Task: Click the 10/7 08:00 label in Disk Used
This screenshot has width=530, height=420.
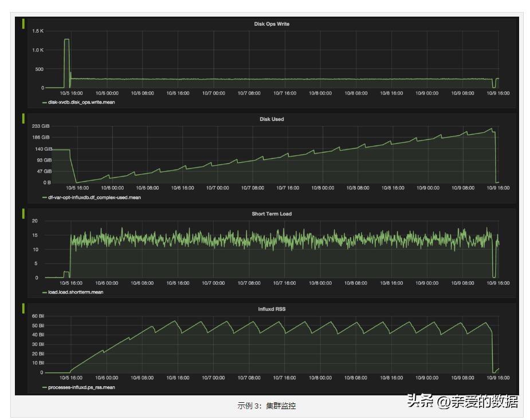Action: click(253, 188)
